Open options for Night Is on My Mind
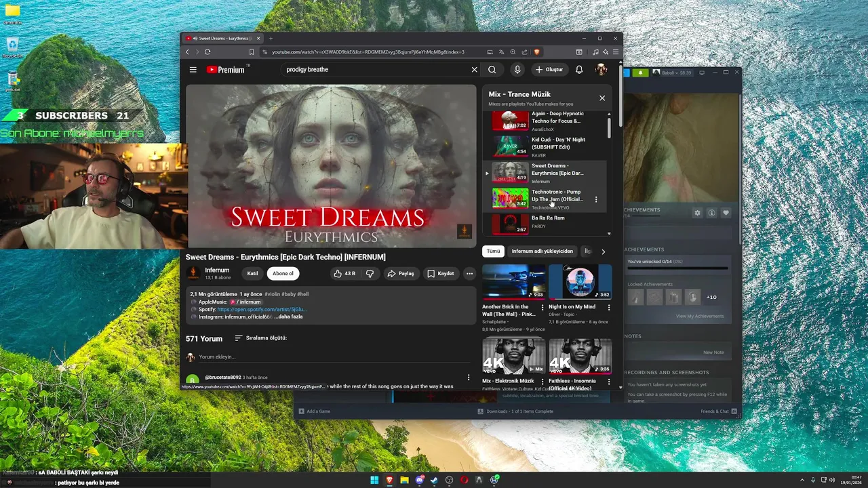The image size is (868, 488). click(x=608, y=308)
